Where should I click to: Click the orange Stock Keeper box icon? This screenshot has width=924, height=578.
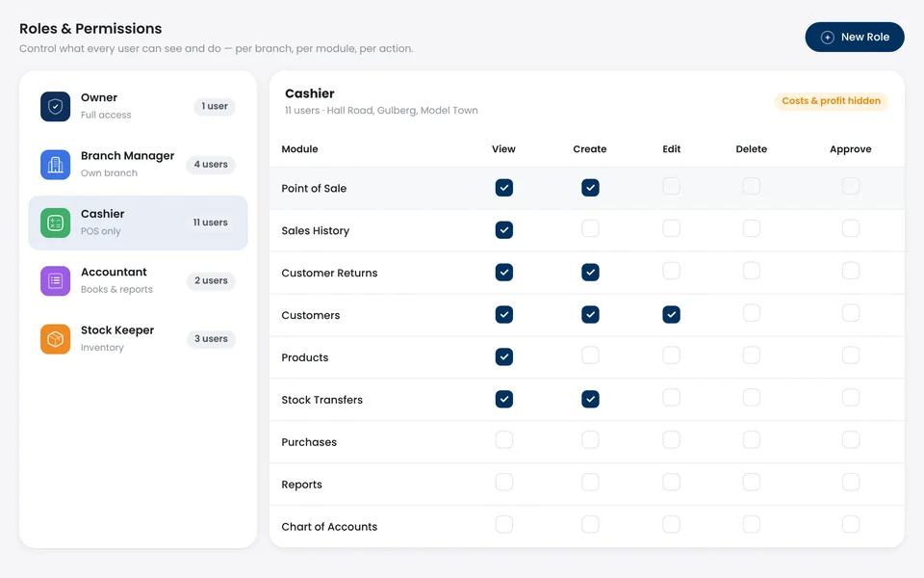(56, 339)
